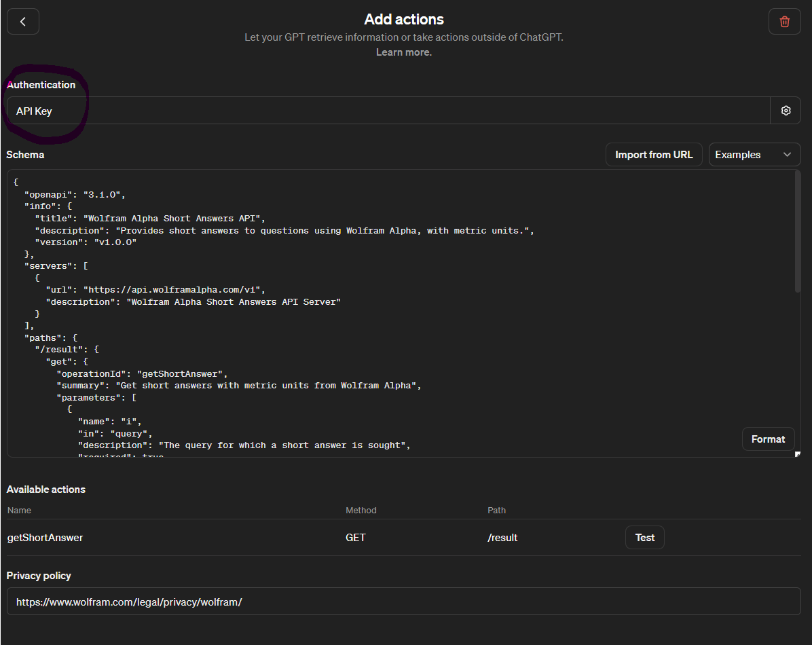Image resolution: width=812 pixels, height=645 pixels.
Task: Test the getShortAnswer action
Action: pos(645,537)
